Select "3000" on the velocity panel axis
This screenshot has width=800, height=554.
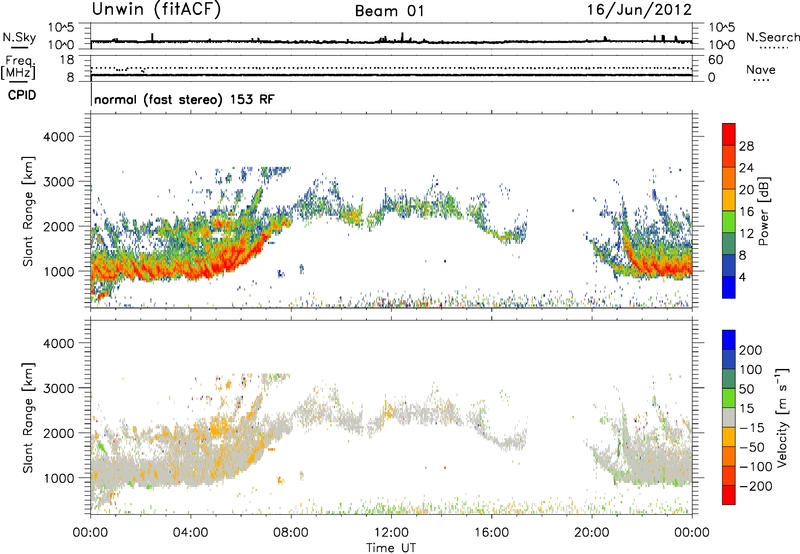pyautogui.click(x=59, y=388)
